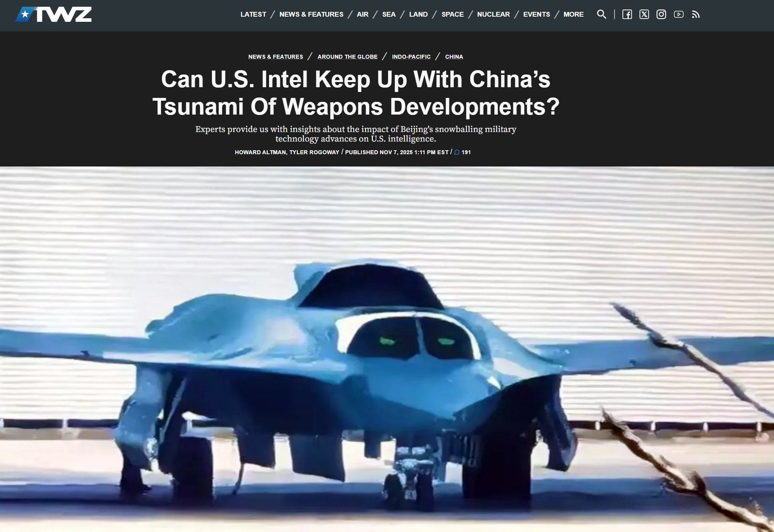The width and height of the screenshot is (774, 532).
Task: Go to the Space section
Action: (x=452, y=14)
